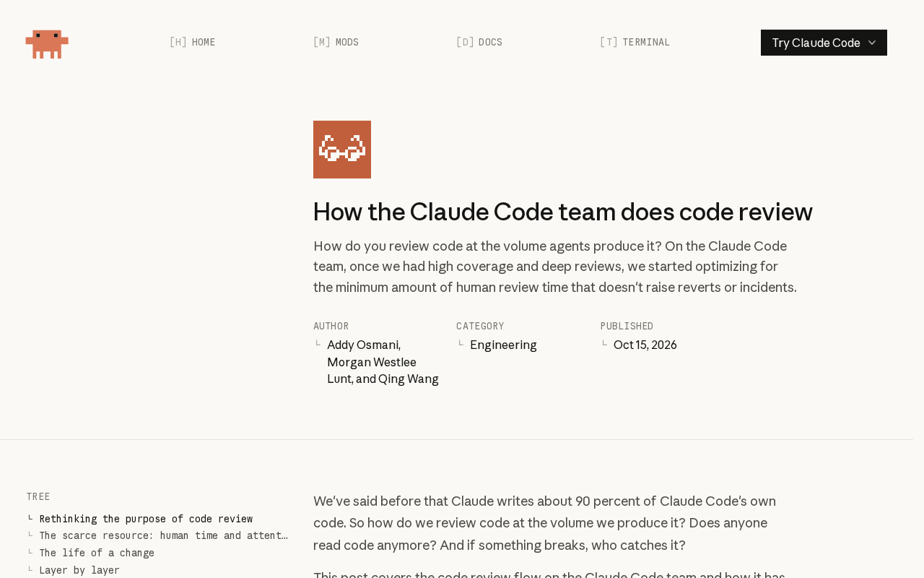The image size is (924, 578).
Task: Navigate to the Terminal nav item
Action: pyautogui.click(x=635, y=42)
